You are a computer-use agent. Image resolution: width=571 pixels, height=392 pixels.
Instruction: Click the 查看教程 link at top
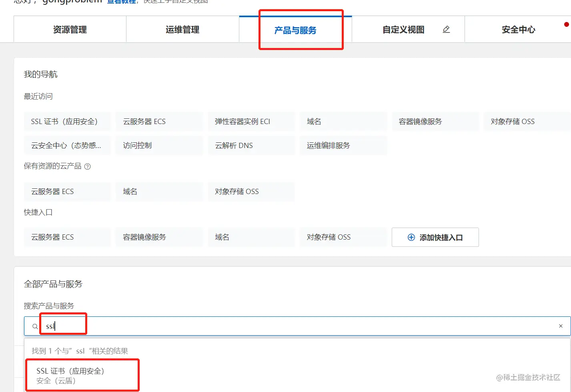pyautogui.click(x=121, y=1)
